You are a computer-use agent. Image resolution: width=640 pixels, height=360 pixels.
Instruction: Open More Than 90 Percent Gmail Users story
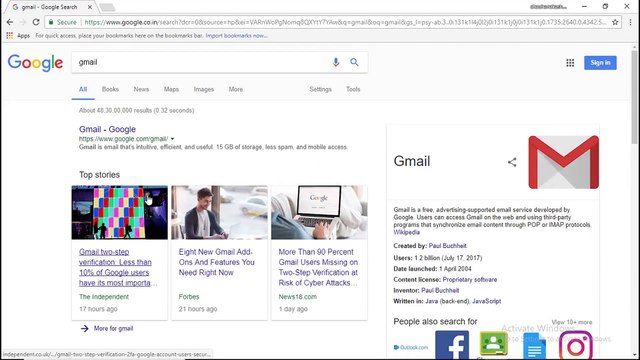tap(318, 267)
